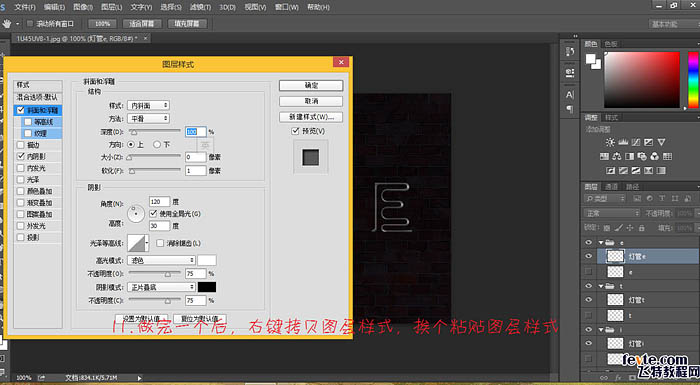
Task: Uncheck the 内阴影 checkbox
Action: pyautogui.click(x=21, y=156)
